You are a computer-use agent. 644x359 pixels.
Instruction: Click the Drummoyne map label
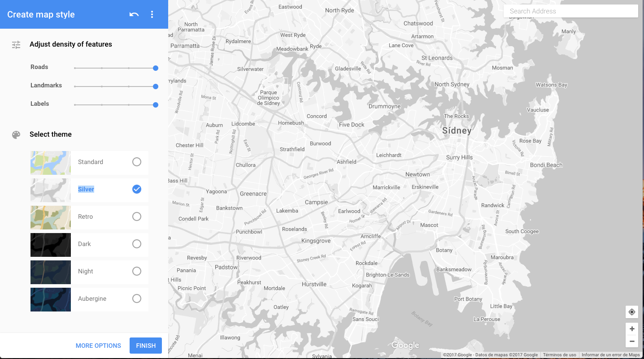click(x=384, y=106)
